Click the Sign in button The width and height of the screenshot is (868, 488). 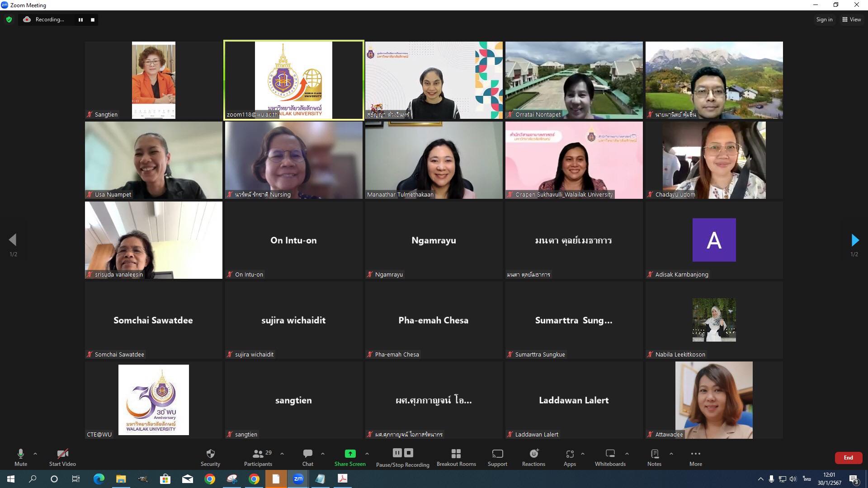[824, 19]
